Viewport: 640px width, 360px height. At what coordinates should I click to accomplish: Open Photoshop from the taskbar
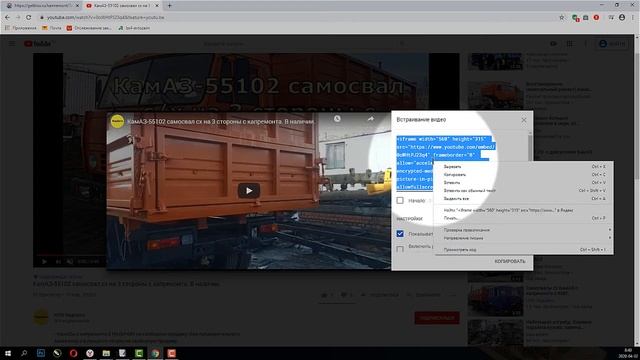click(x=41, y=353)
